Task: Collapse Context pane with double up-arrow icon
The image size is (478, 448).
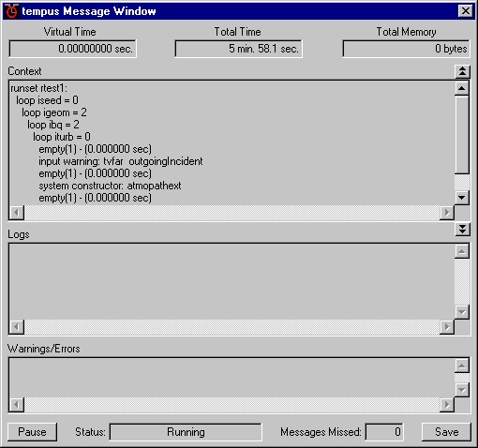Action: 462,71
